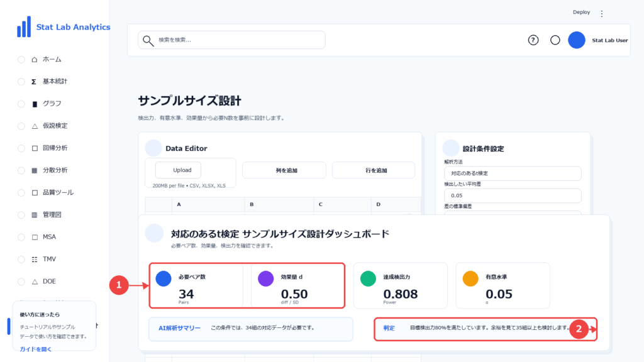The image size is (644, 362).
Task: Go to 仮説検定 section
Action: tap(55, 126)
